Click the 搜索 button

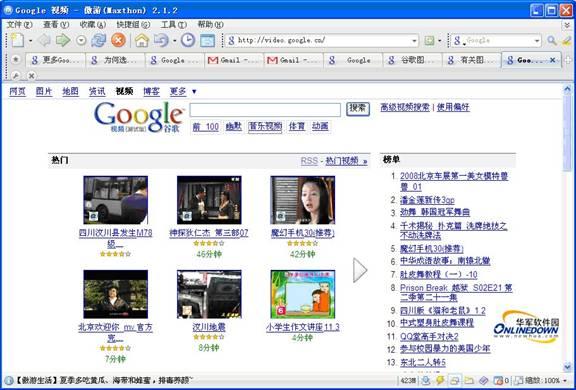coord(358,108)
